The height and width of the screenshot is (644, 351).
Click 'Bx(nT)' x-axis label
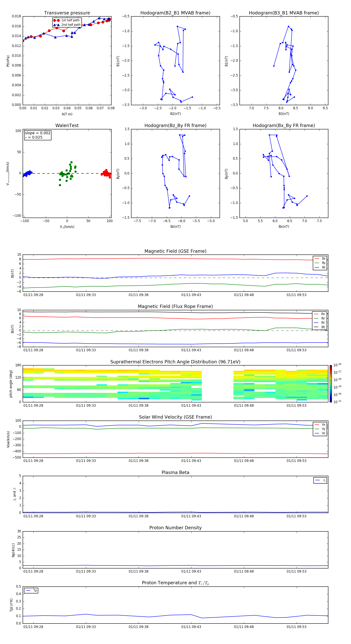(284, 227)
